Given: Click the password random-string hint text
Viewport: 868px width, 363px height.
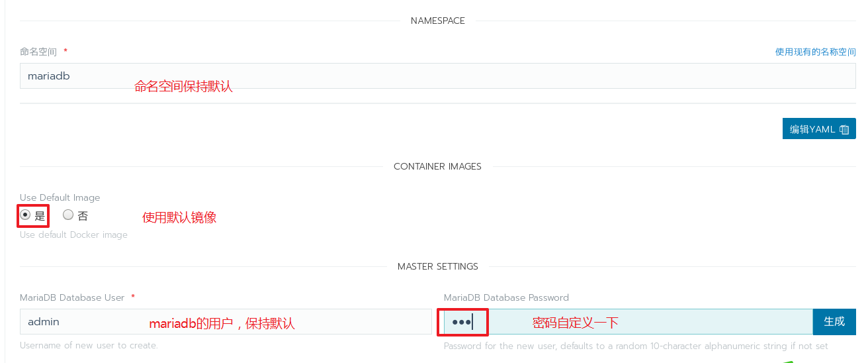Looking at the screenshot, I should point(636,346).
